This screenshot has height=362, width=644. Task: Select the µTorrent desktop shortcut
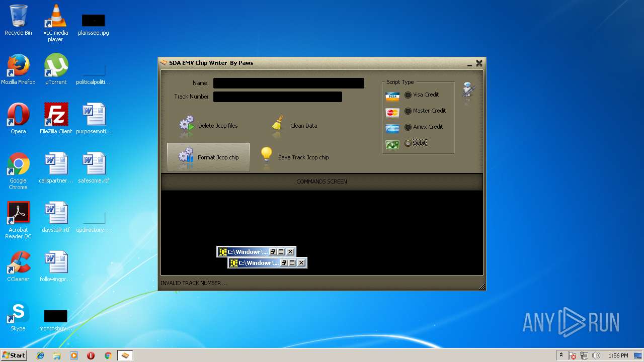(x=56, y=69)
